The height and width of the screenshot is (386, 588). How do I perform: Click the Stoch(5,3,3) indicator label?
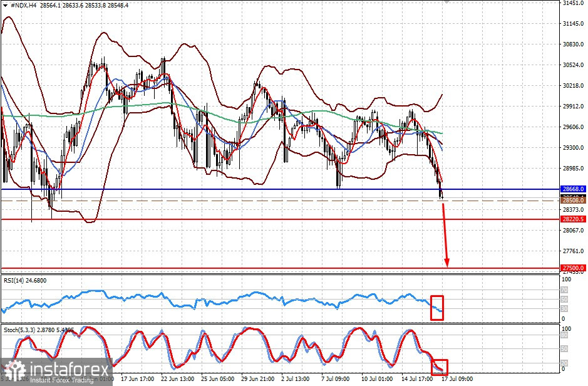pos(39,330)
